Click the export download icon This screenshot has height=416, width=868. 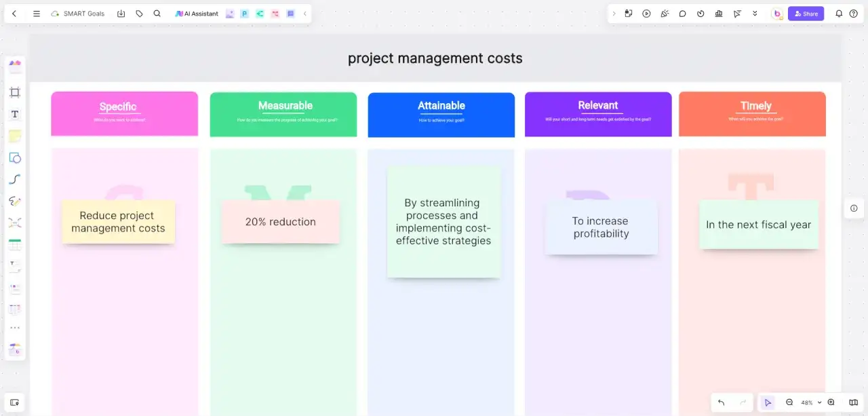click(121, 14)
